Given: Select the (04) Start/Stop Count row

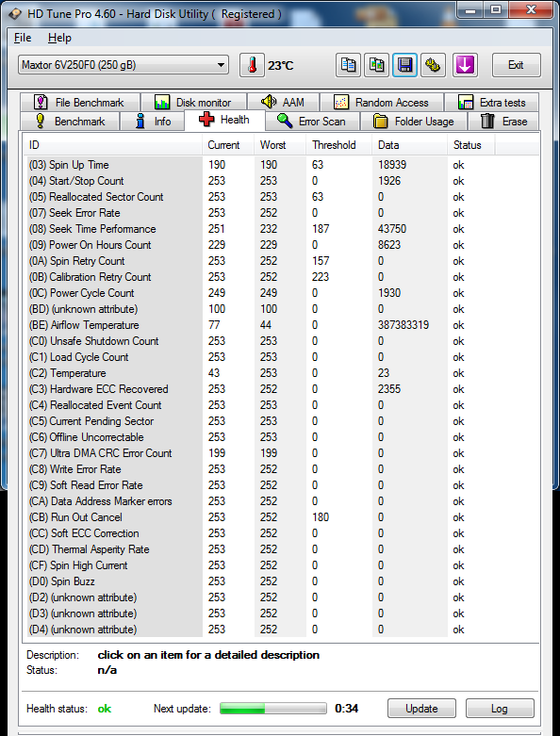Looking at the screenshot, I should coord(281,181).
